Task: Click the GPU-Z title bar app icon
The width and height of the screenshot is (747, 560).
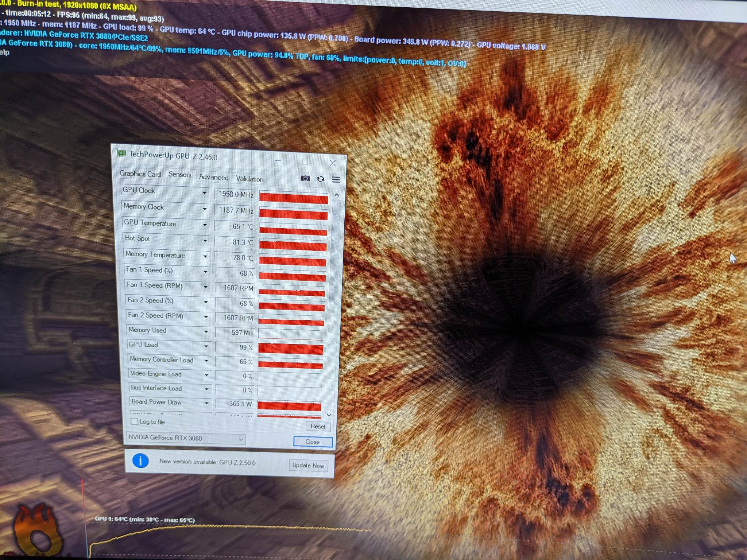Action: (121, 153)
